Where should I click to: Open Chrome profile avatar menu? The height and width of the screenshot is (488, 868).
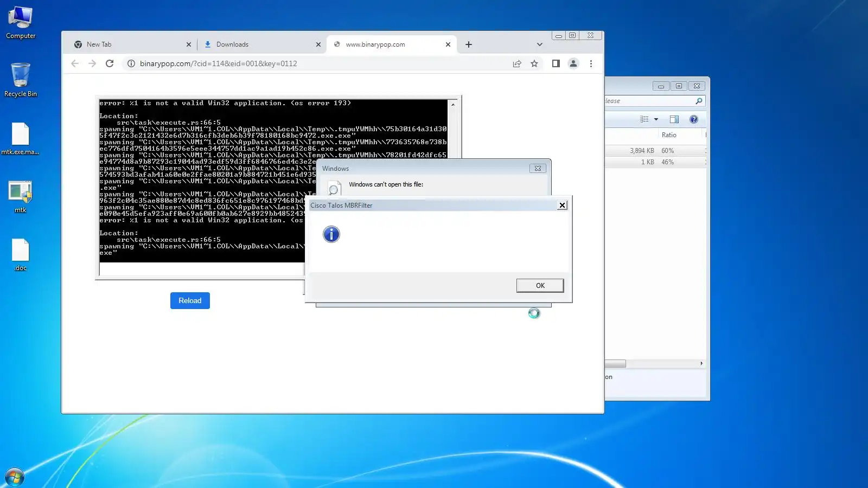tap(573, 63)
